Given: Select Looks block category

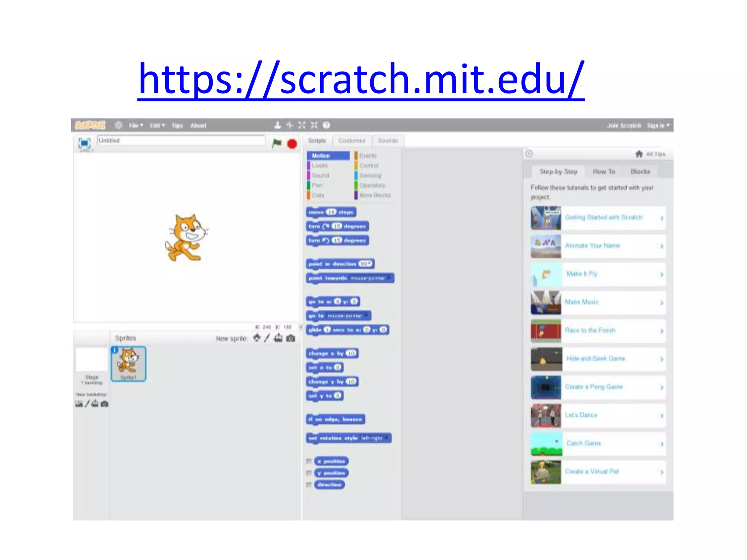Looking at the screenshot, I should pos(319,166).
